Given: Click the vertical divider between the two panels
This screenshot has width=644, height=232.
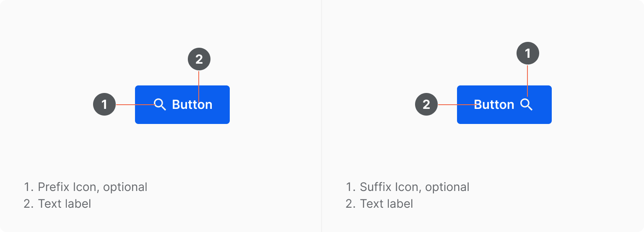Looking at the screenshot, I should [322, 116].
